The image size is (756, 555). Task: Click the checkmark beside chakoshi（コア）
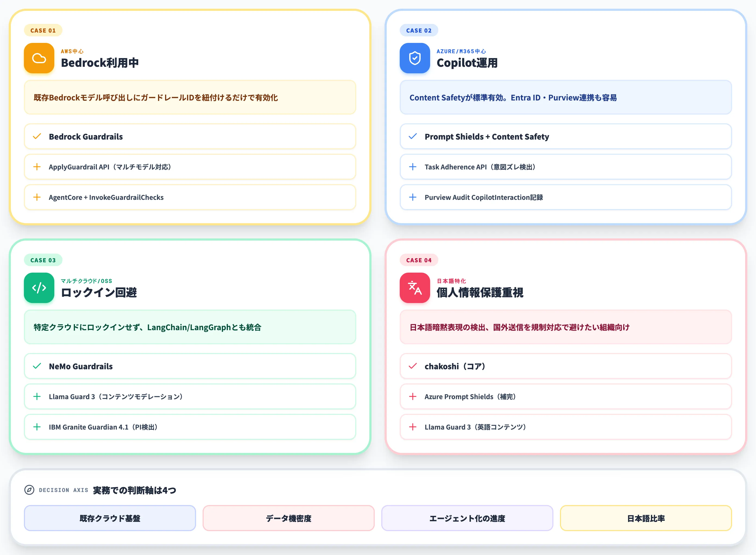[x=412, y=366]
